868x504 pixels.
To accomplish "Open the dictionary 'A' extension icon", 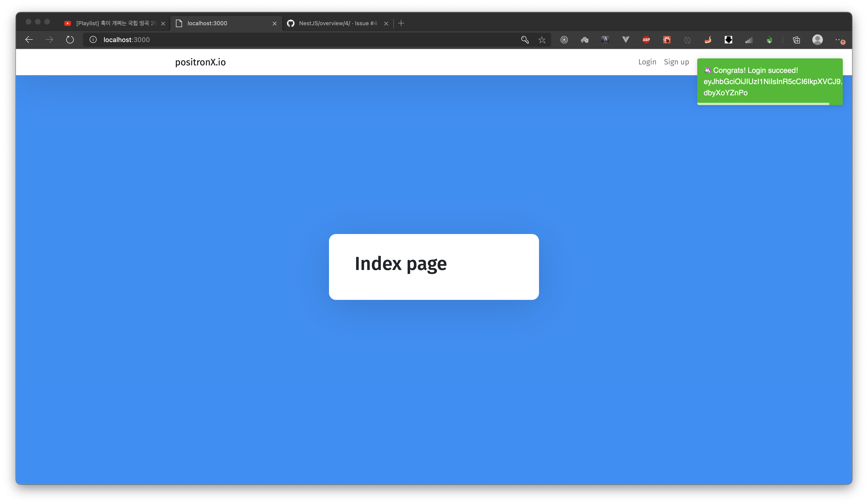I will 605,40.
